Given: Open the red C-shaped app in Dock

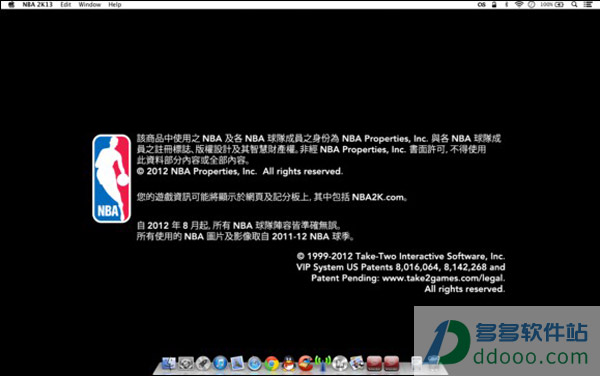Looking at the screenshot, I should (306, 363).
